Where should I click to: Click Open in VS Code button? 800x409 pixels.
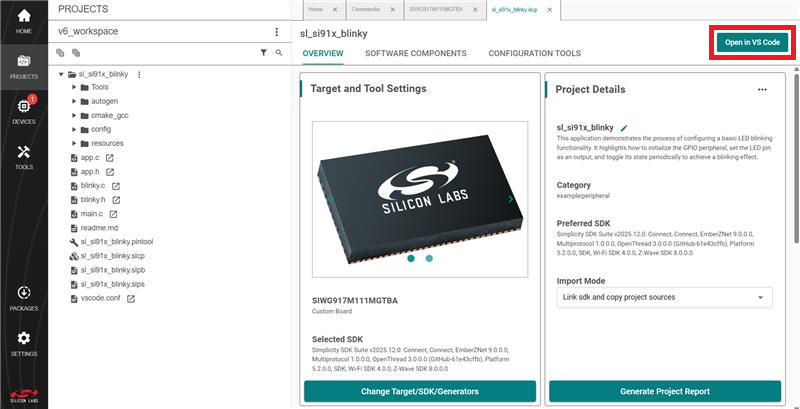pyautogui.click(x=753, y=42)
